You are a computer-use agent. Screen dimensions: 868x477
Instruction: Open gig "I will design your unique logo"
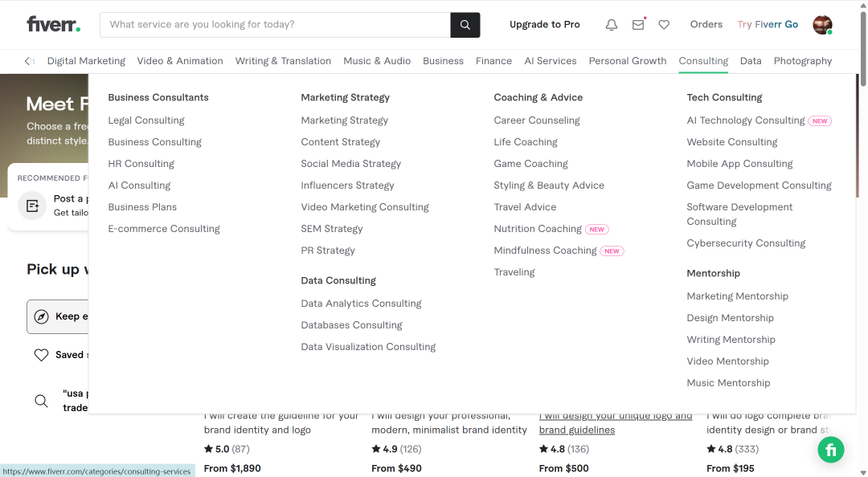coord(616,422)
